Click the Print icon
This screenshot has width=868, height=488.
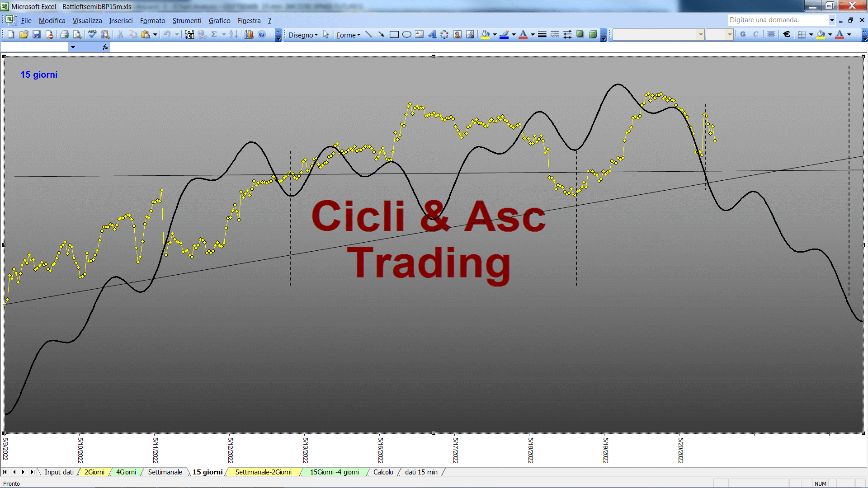coord(64,34)
